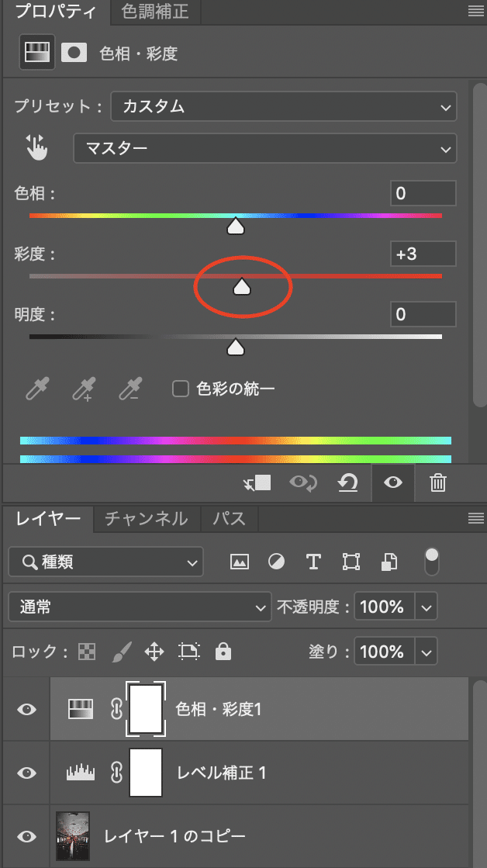The height and width of the screenshot is (868, 487).
Task: Delete this adjustment layer via trash icon
Action: (x=437, y=482)
